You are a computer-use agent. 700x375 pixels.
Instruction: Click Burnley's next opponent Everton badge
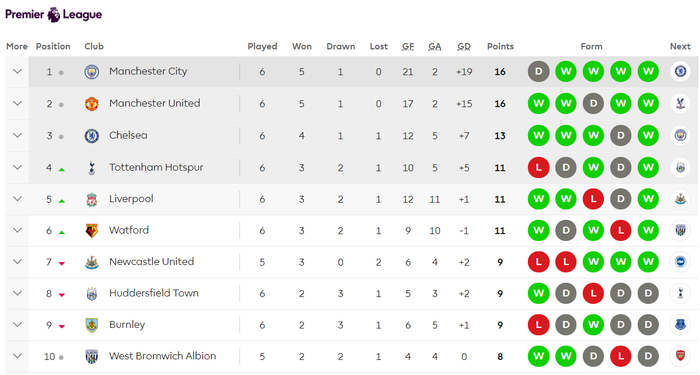point(680,325)
